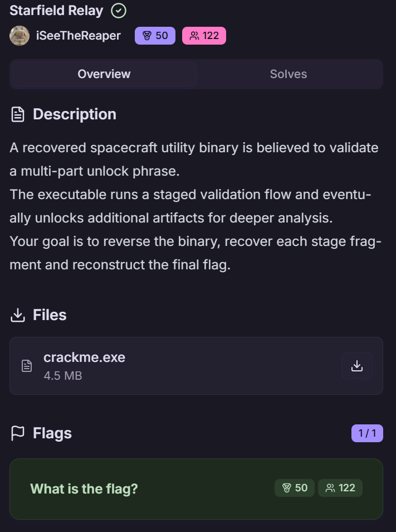Switch to the Overview tab
The height and width of the screenshot is (532, 396).
(x=104, y=74)
